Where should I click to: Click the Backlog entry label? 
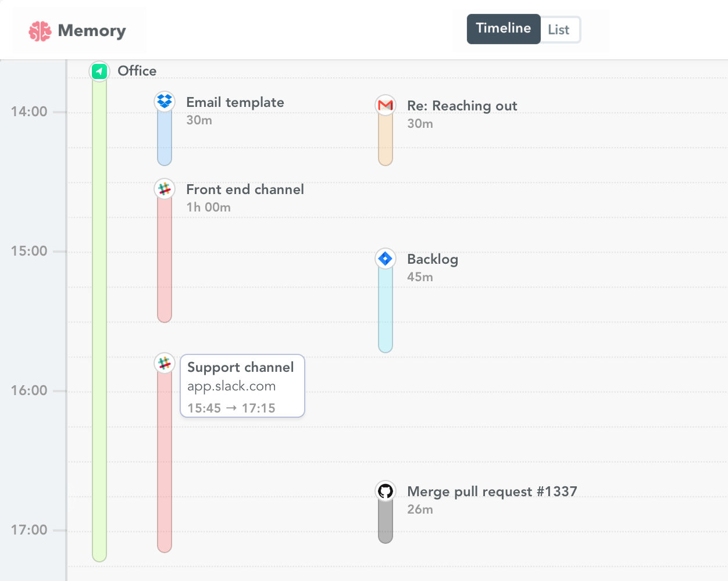point(432,259)
